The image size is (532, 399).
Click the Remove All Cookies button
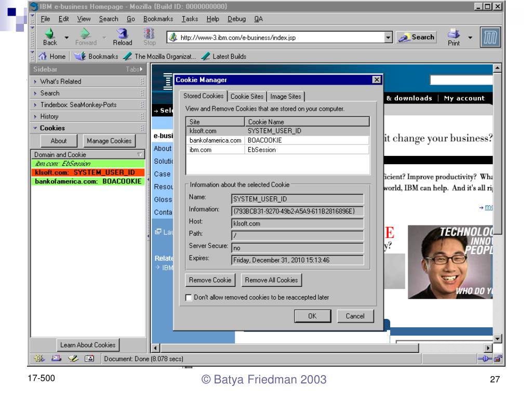pyautogui.click(x=271, y=280)
